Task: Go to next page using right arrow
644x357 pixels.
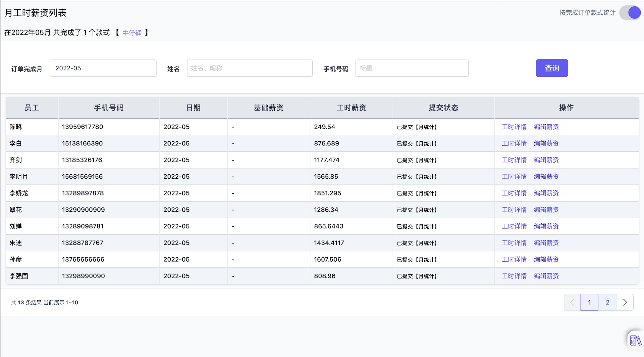Action: pos(625,302)
